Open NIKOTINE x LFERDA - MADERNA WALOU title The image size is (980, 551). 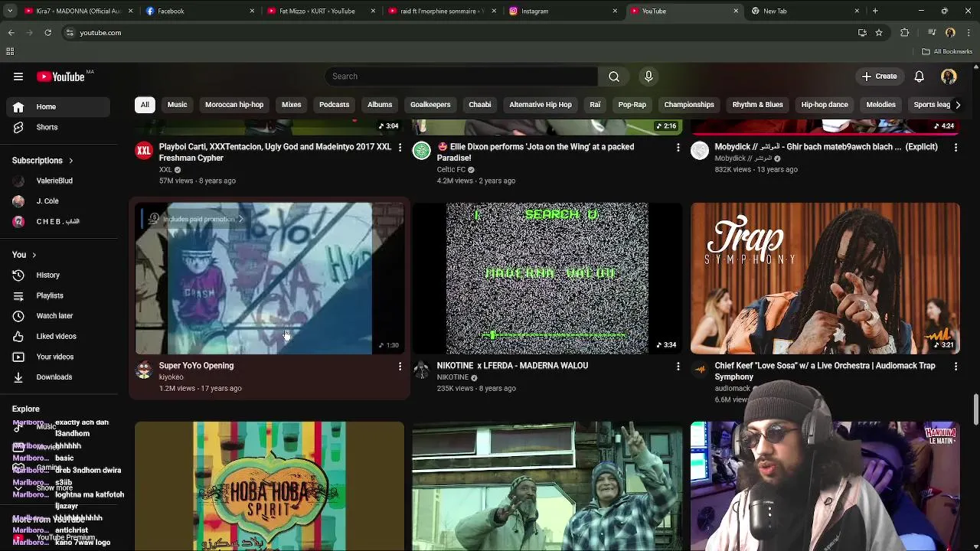tap(512, 366)
